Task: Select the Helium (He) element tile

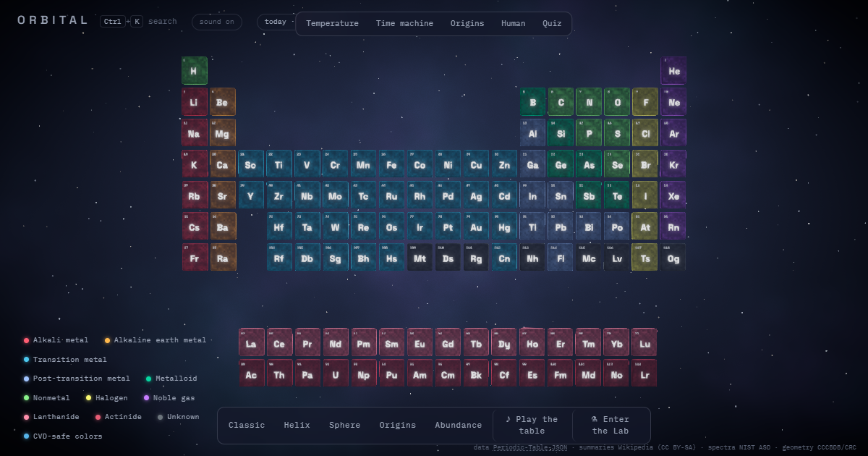Action: tap(673, 70)
